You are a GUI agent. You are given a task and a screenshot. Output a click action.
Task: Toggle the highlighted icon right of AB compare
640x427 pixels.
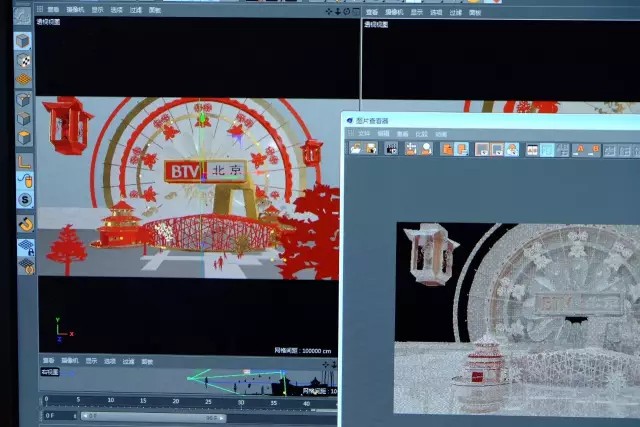[x=547, y=150]
